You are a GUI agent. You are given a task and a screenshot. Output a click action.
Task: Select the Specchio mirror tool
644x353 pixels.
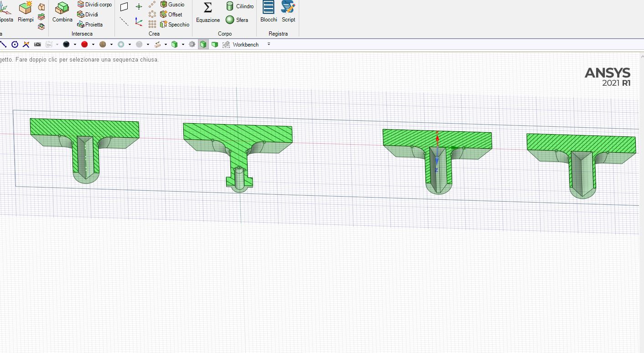[x=175, y=24]
